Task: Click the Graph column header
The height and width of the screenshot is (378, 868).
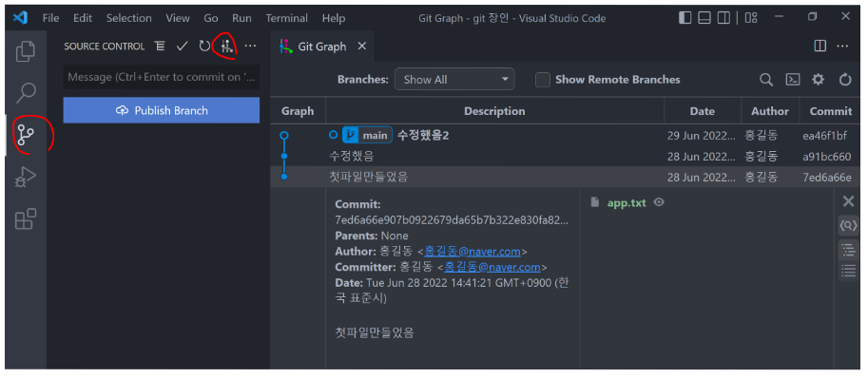Action: 298,111
